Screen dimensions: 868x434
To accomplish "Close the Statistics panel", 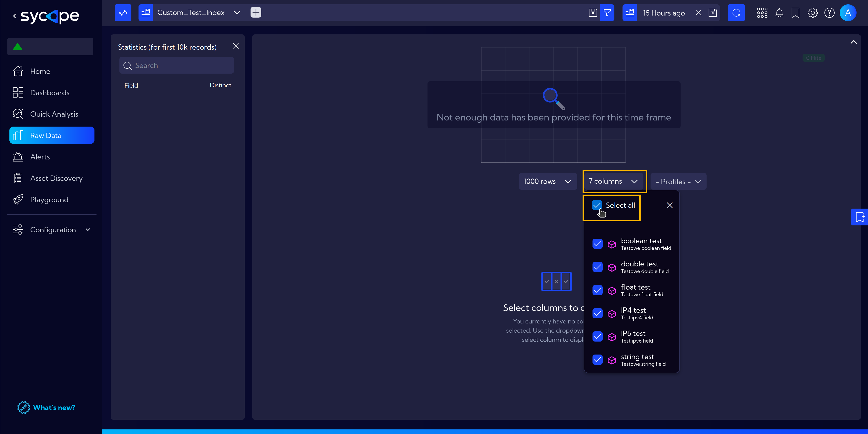I will tap(236, 46).
